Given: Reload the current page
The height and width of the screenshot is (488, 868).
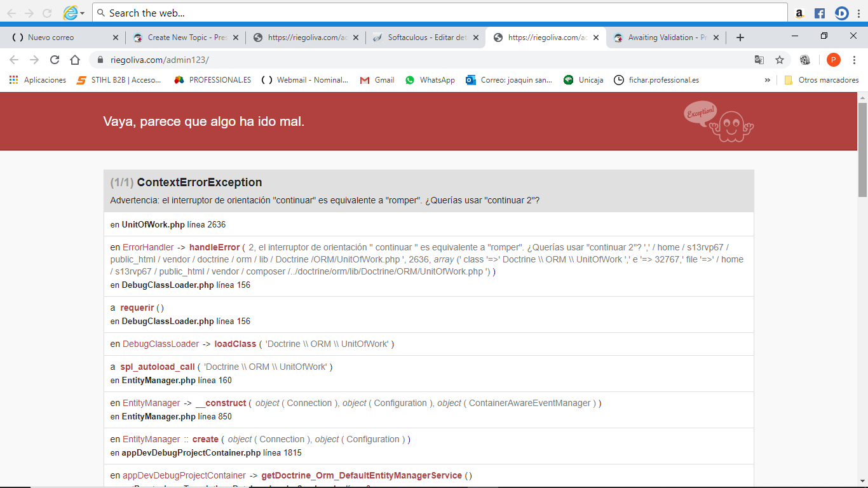Looking at the screenshot, I should (55, 60).
